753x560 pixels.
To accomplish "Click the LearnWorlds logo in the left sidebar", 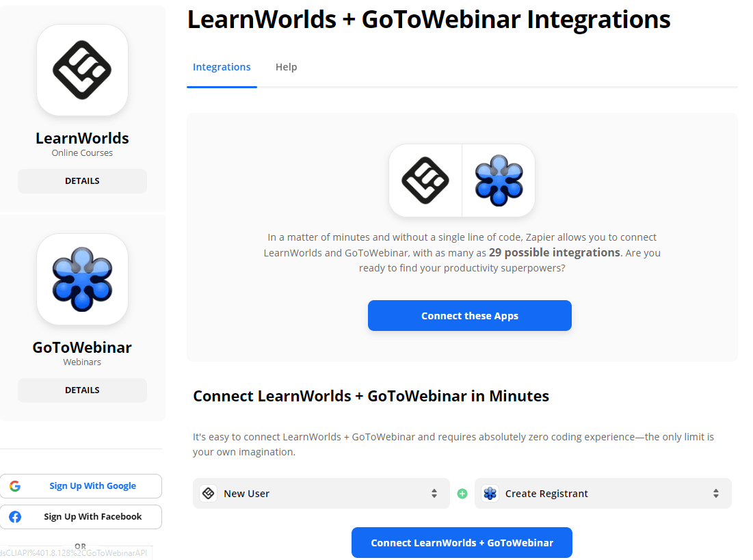I will coord(82,70).
